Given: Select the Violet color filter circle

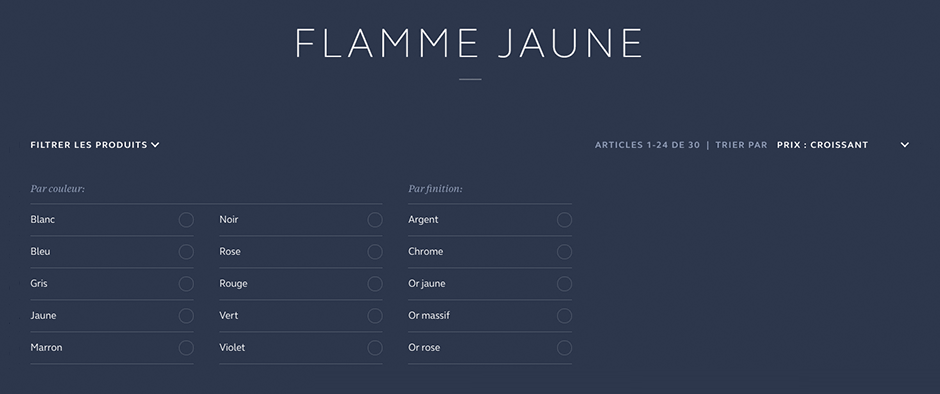Looking at the screenshot, I should click(375, 348).
